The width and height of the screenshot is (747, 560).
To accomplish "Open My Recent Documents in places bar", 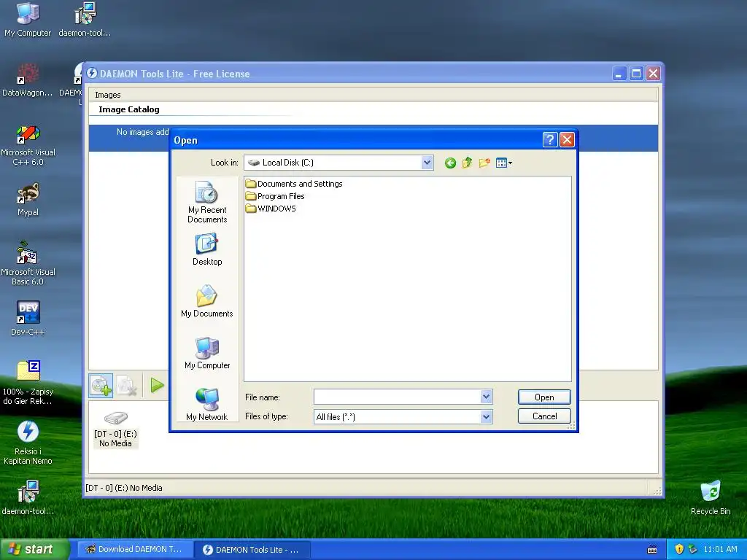I will tap(207, 202).
